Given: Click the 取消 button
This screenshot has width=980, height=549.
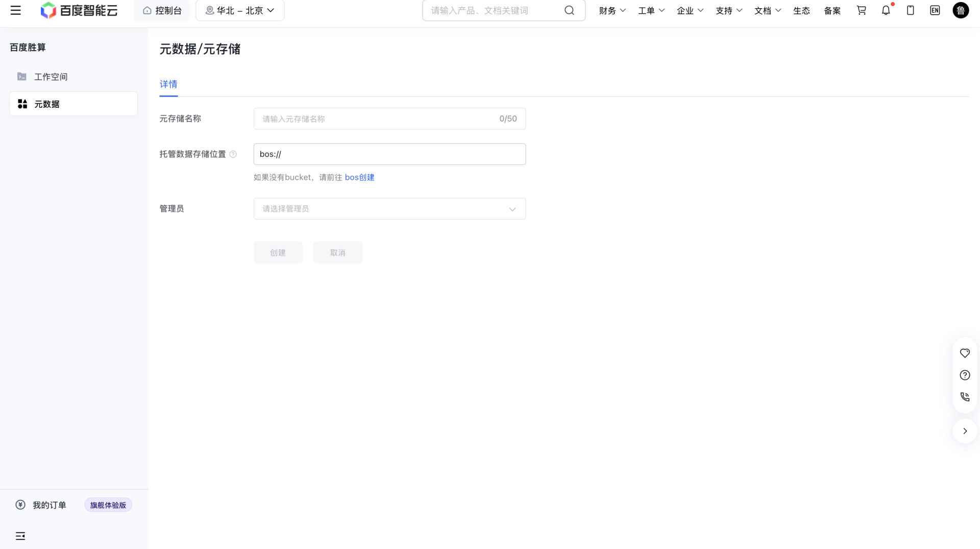Looking at the screenshot, I should click(x=338, y=252).
